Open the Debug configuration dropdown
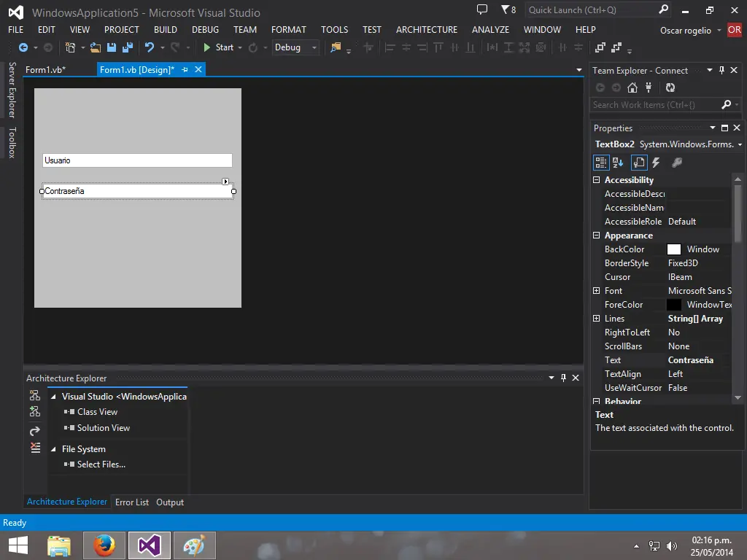The width and height of the screenshot is (747, 560). tap(295, 47)
